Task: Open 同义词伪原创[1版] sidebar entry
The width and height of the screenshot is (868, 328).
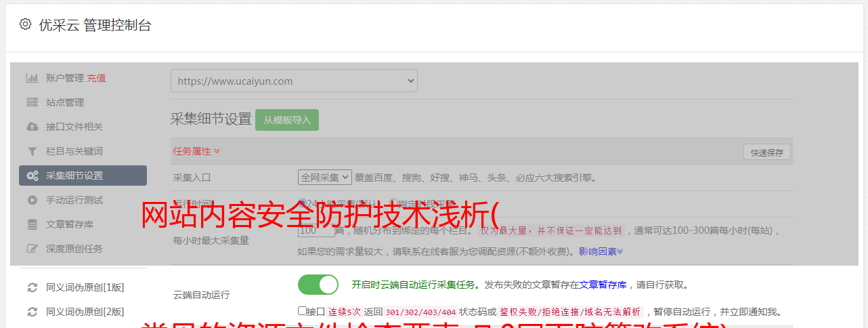Action: [85, 287]
